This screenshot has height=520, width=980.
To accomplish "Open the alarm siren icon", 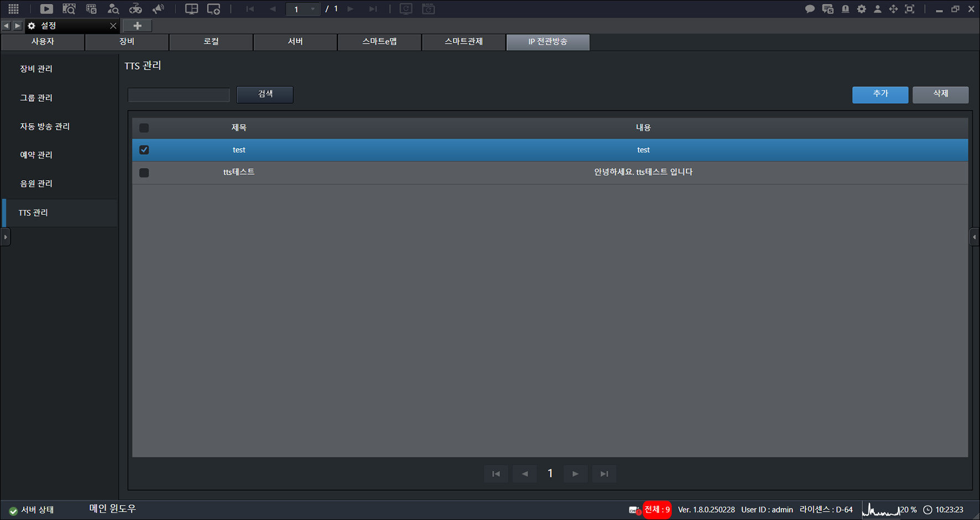I will pyautogui.click(x=845, y=9).
